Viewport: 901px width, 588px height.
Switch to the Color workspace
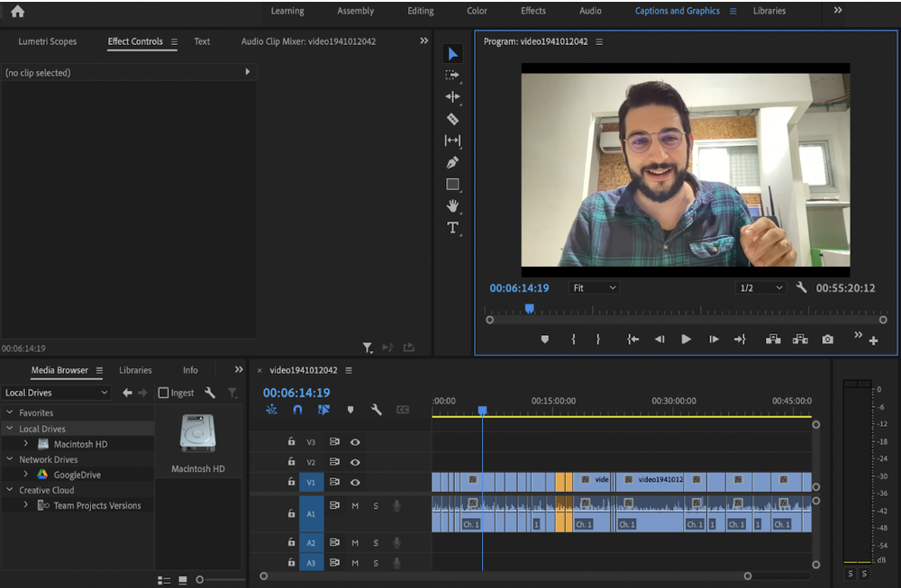tap(477, 11)
